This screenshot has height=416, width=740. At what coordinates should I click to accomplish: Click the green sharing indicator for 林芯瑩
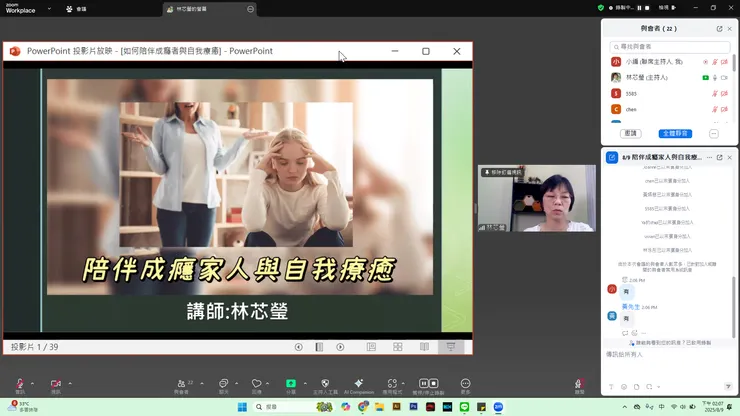tap(706, 78)
